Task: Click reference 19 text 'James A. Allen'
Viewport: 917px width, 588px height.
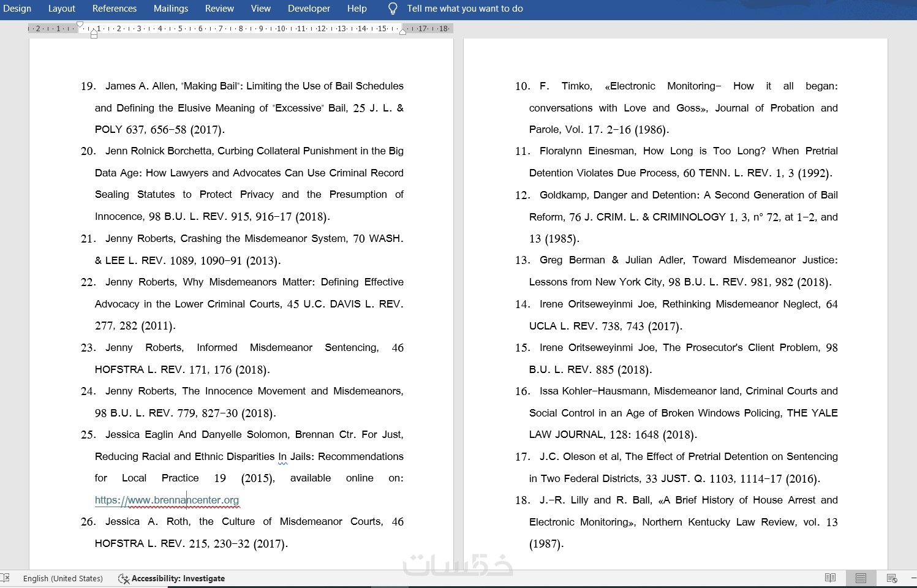Action: (141, 86)
